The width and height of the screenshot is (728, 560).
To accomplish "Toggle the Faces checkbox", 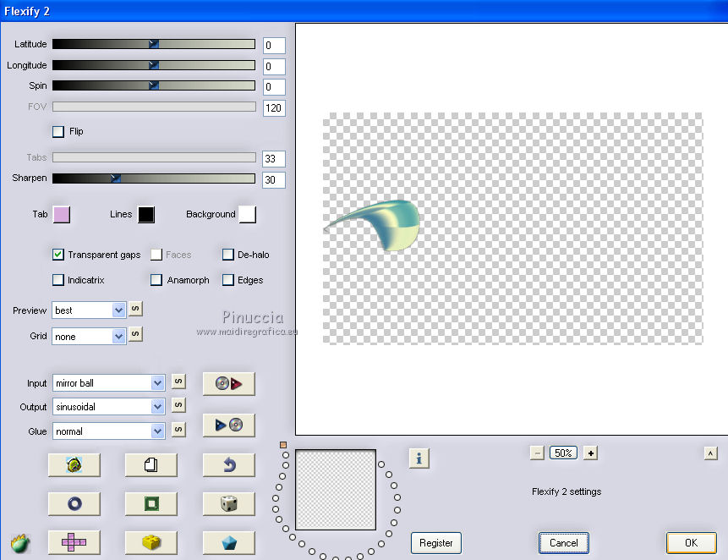I will [x=156, y=255].
